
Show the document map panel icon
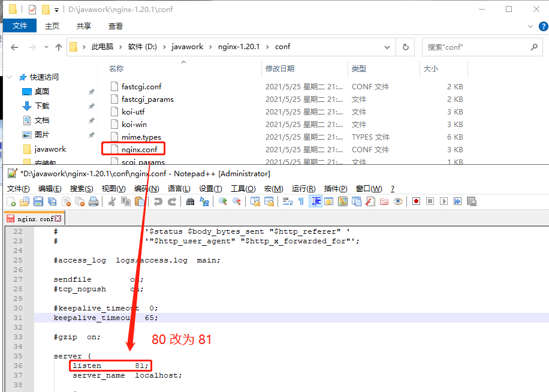(x=343, y=201)
